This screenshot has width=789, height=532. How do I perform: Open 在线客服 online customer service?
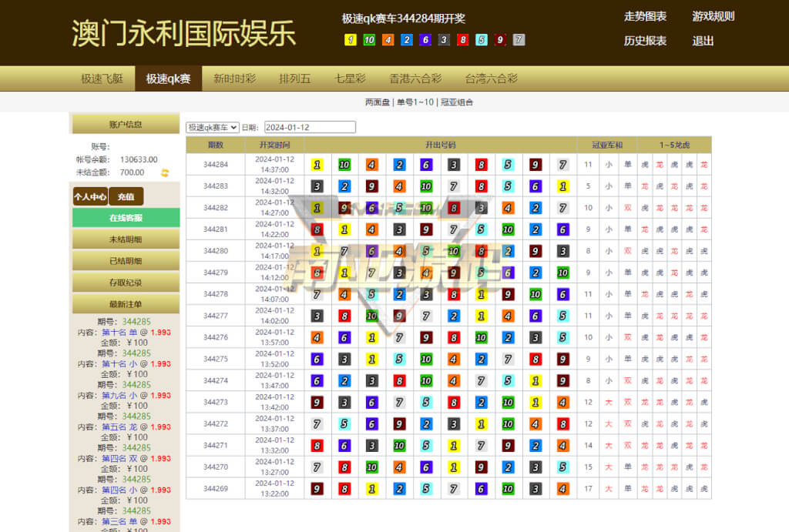click(x=126, y=218)
